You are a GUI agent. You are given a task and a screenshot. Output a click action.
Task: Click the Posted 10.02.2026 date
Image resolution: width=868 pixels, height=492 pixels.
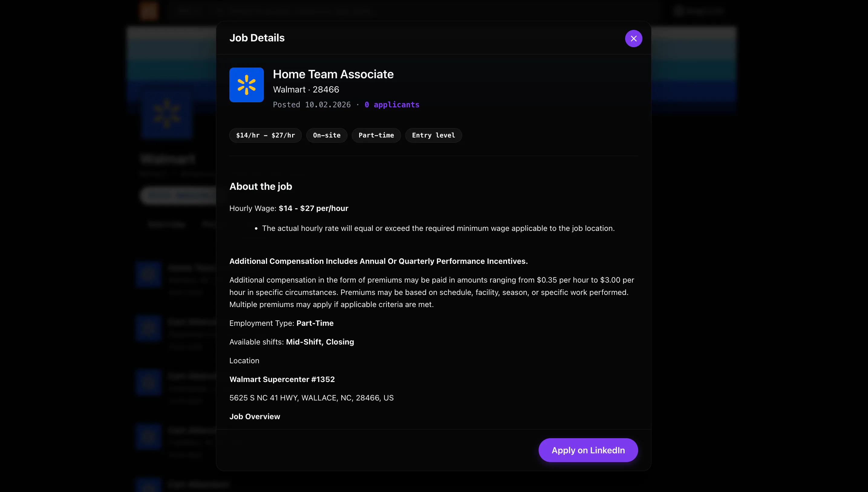(x=312, y=105)
